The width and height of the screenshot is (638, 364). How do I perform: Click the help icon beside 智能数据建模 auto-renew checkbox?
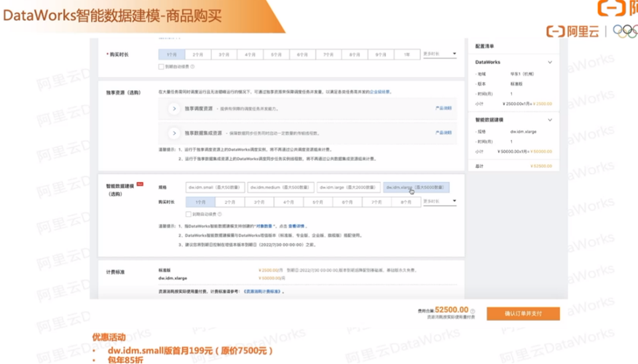click(x=220, y=214)
